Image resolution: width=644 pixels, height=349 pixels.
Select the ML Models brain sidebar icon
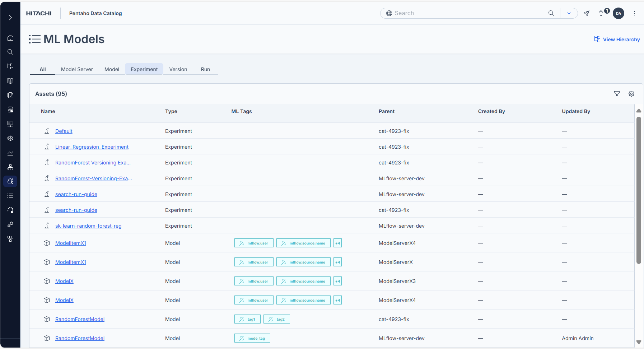pyautogui.click(x=10, y=181)
